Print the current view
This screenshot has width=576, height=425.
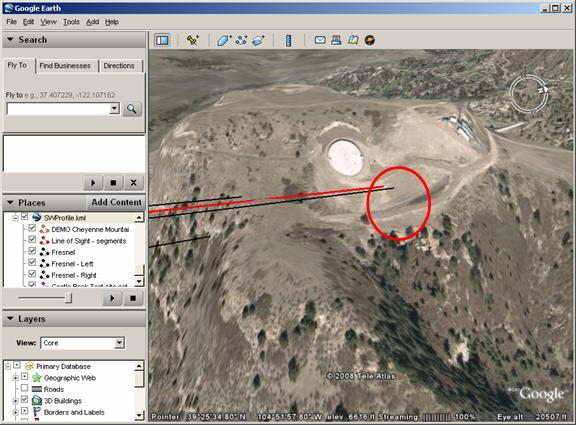pyautogui.click(x=336, y=40)
